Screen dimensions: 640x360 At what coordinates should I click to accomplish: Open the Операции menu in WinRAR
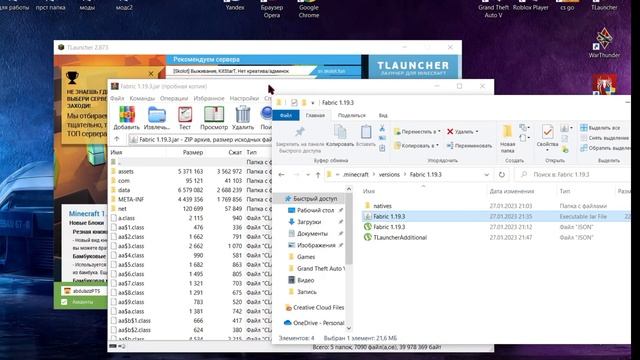(x=174, y=98)
